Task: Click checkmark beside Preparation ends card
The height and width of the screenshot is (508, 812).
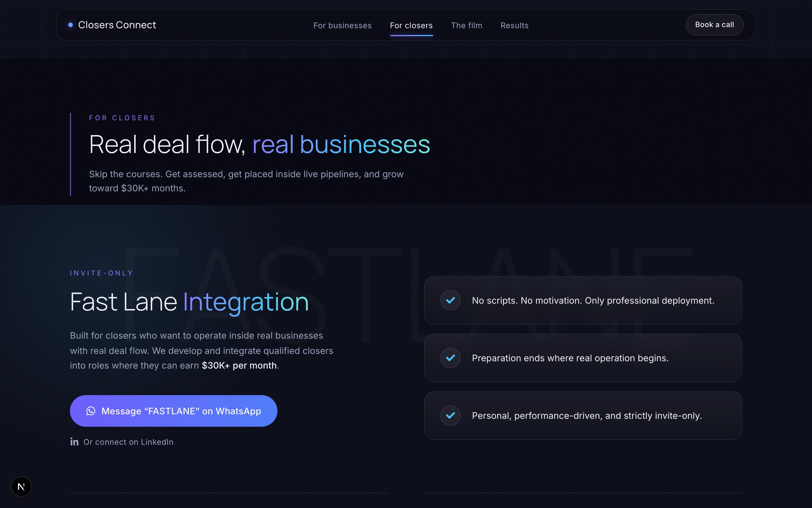Action: click(450, 358)
